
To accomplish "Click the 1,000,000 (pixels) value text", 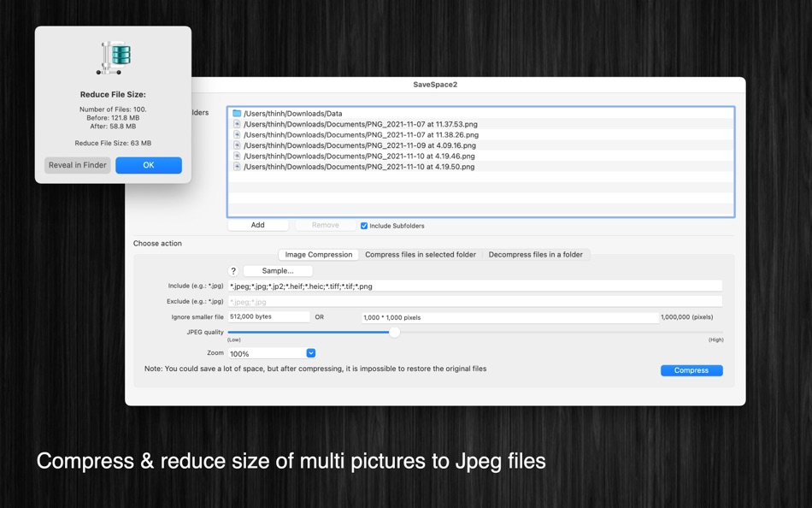I will point(686,316).
